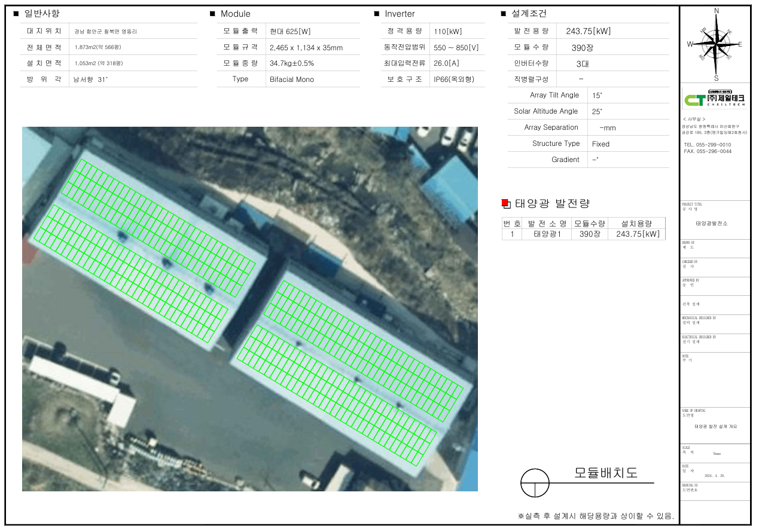Click the circle crosshair symbol beside 모듈배치도
This screenshot has height=532, width=762.
click(x=535, y=482)
